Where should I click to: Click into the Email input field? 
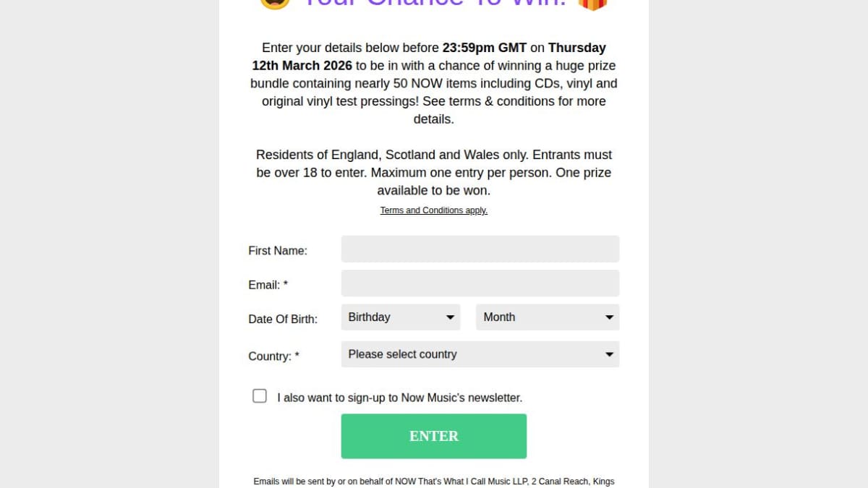[480, 283]
